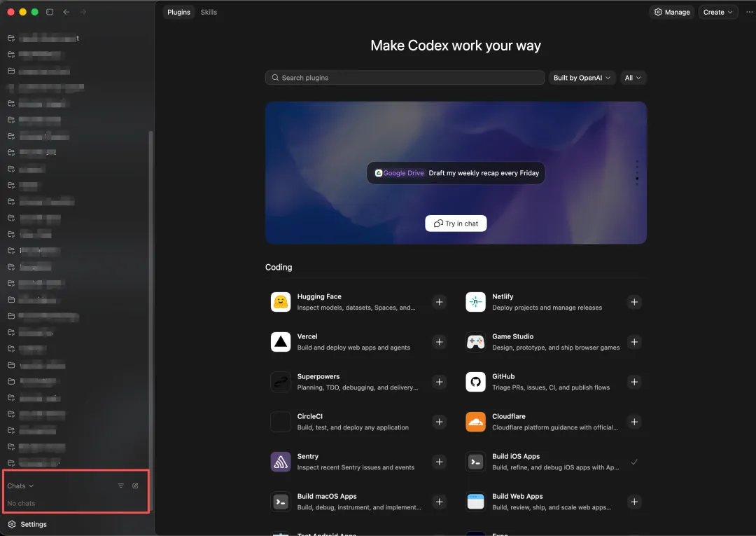Select the Build macOS Apps terminal icon
Screen dimensions: 756x536
(x=281, y=502)
